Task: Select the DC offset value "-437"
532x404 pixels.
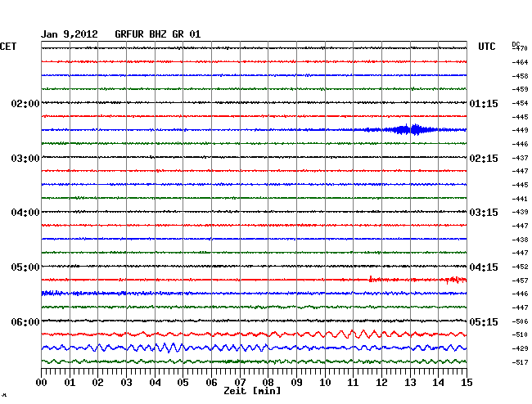Action: point(520,158)
